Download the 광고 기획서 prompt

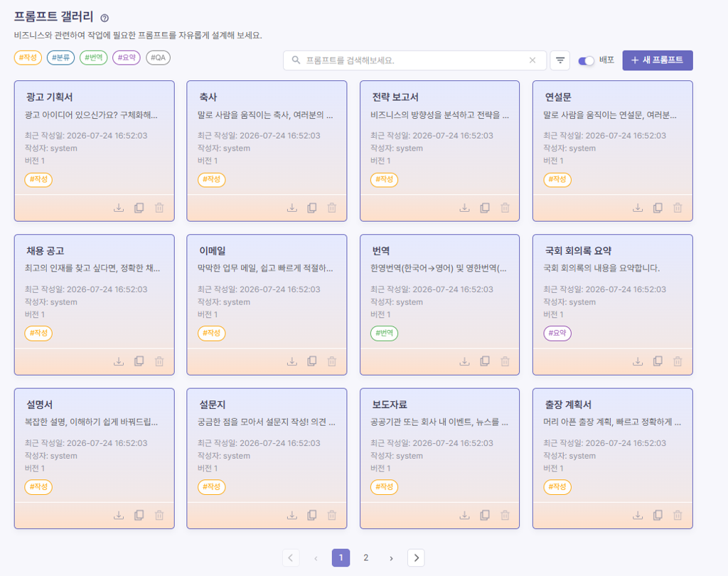click(119, 208)
